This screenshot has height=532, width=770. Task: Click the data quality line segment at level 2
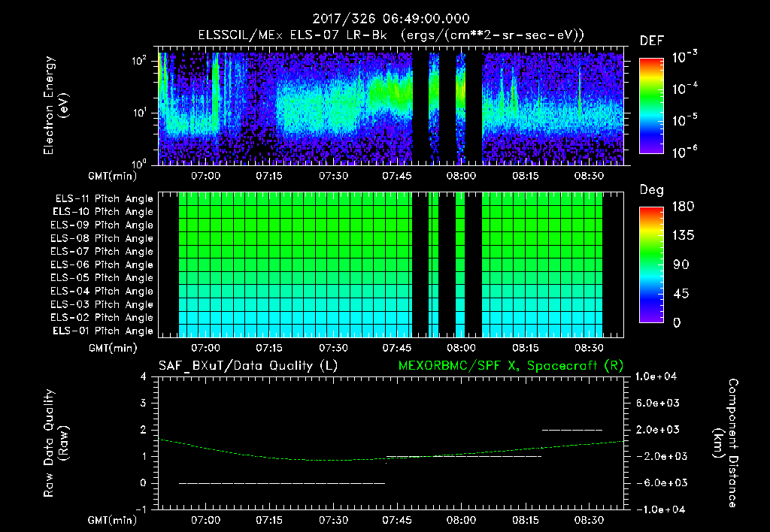tap(572, 430)
